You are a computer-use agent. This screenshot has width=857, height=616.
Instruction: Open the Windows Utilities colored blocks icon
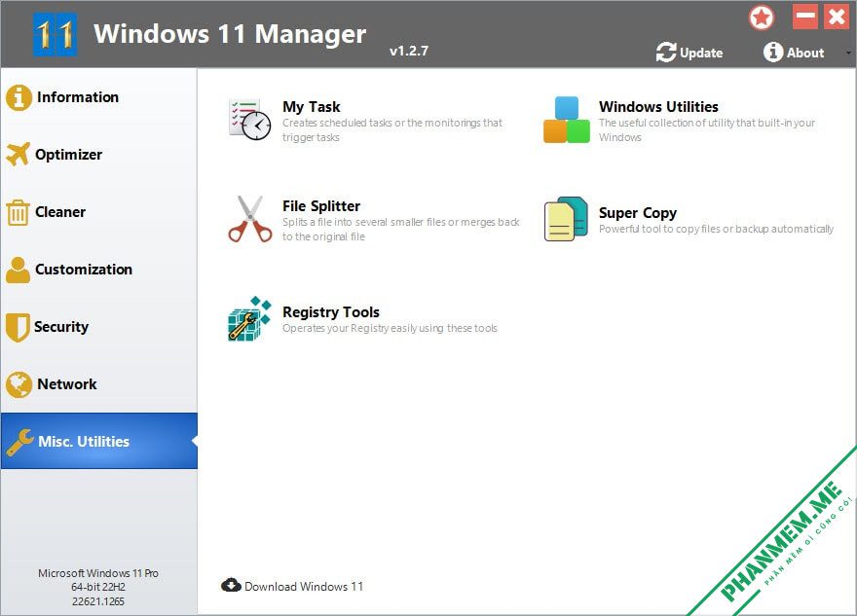tap(567, 120)
